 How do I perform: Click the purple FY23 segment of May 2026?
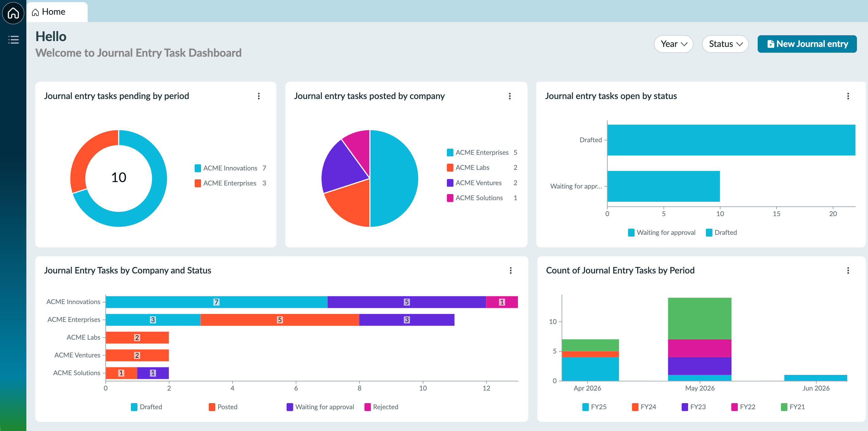click(699, 366)
